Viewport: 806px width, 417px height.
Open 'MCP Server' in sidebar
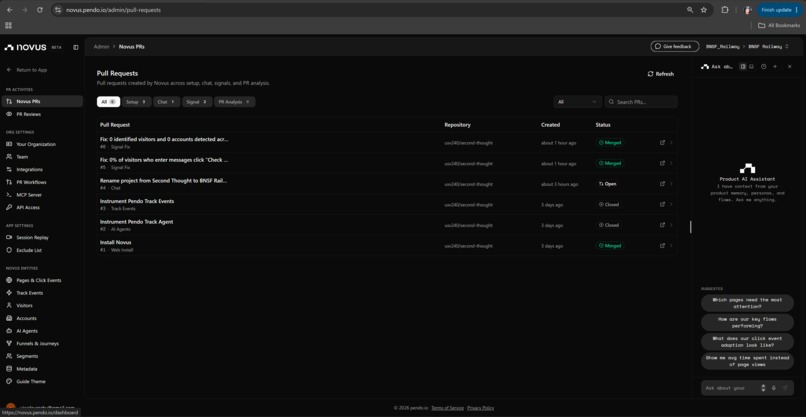[x=42, y=195]
